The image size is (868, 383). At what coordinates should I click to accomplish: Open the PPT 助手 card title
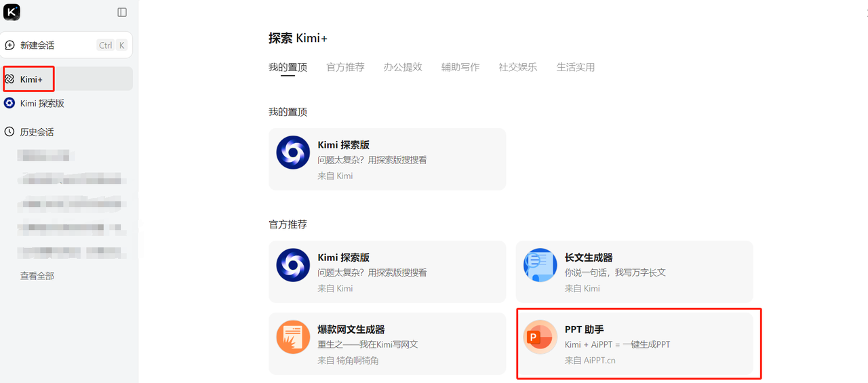click(x=585, y=329)
